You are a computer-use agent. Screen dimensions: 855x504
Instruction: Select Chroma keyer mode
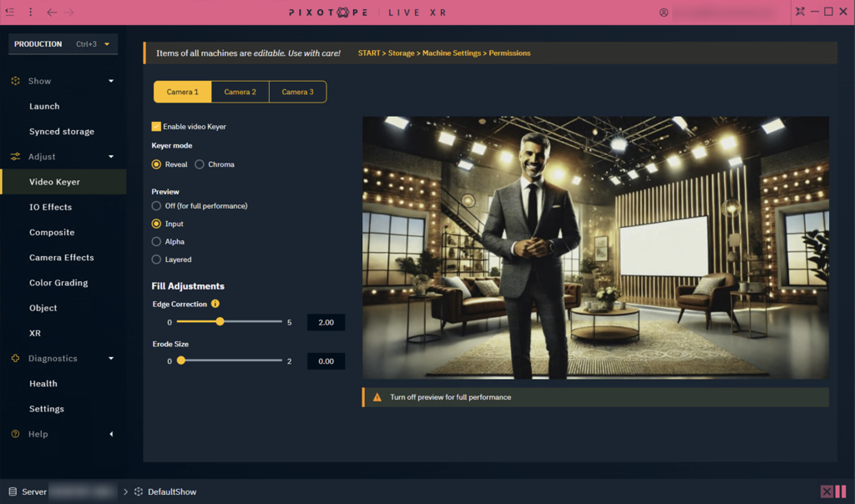pyautogui.click(x=200, y=164)
